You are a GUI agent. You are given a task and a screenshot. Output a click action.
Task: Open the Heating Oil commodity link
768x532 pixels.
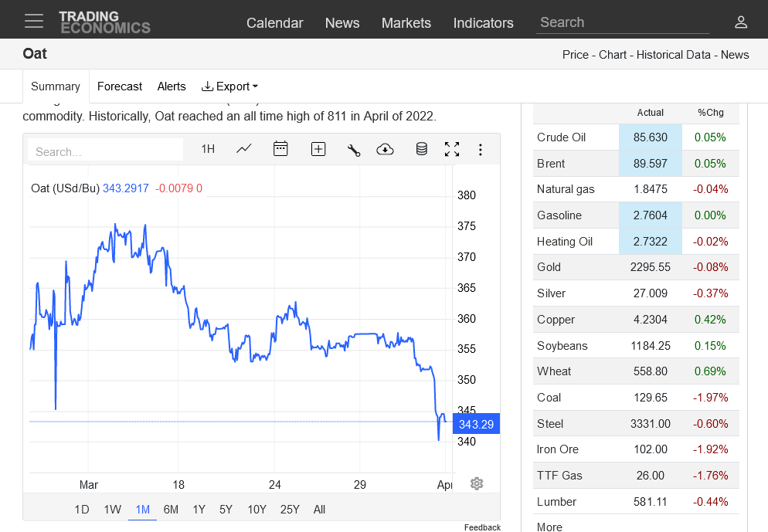(x=565, y=241)
